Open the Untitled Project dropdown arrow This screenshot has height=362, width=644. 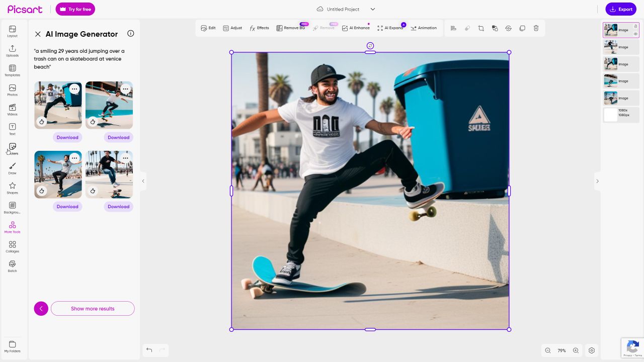coord(373,9)
